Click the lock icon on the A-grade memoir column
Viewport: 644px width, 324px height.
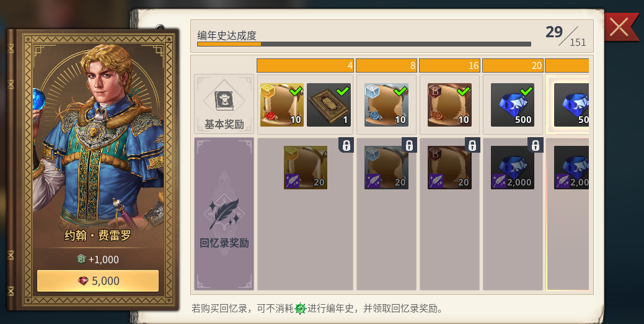click(409, 145)
